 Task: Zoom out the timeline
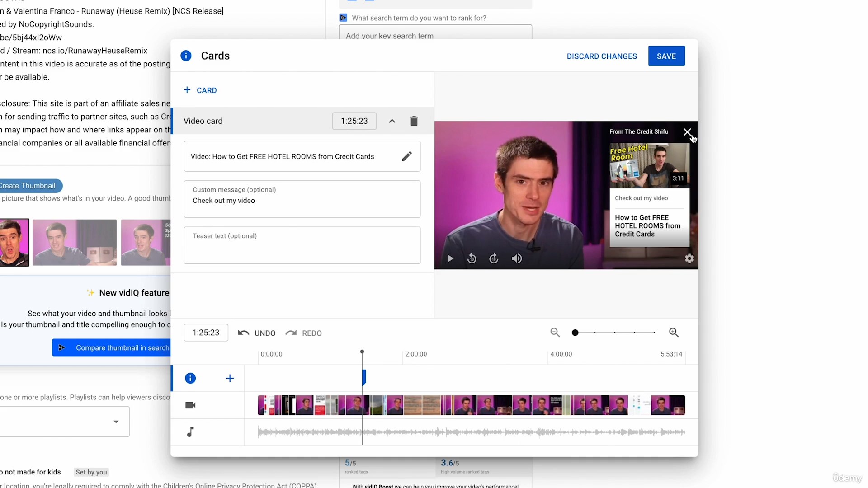point(555,333)
